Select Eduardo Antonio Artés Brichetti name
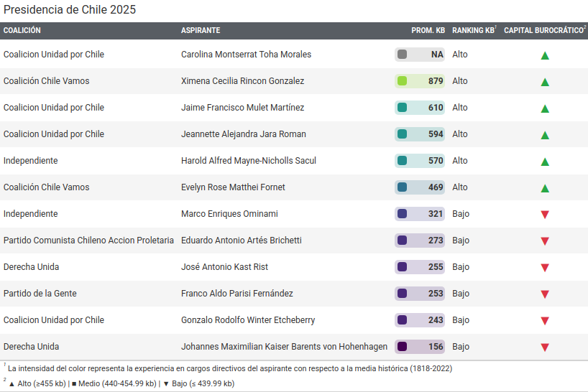The width and height of the screenshot is (588, 392). (x=241, y=241)
